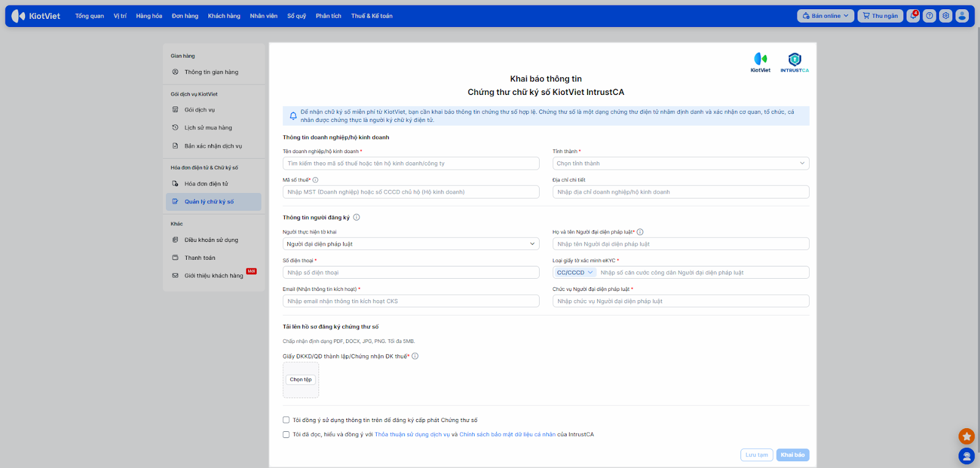Click the info icon beside Mã số thuế
Viewport: 980px width, 468px height.
[315, 180]
